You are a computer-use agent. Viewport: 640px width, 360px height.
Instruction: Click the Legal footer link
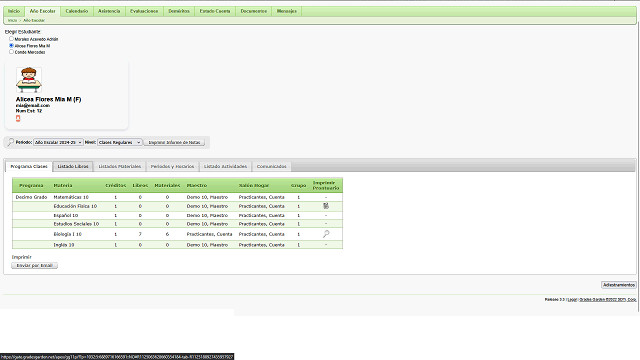coord(572,300)
